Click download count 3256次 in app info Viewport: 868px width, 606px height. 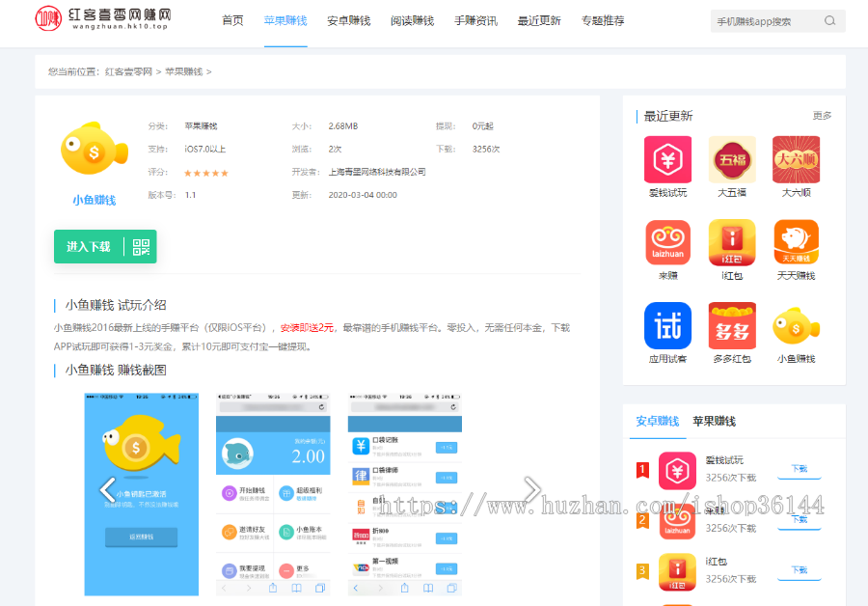(486, 149)
